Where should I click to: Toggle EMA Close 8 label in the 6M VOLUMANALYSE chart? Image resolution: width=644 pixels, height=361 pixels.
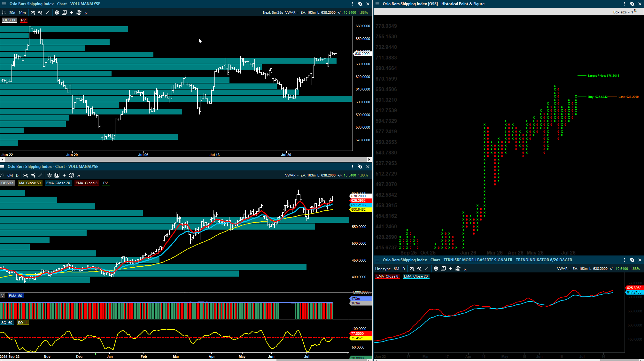point(87,183)
